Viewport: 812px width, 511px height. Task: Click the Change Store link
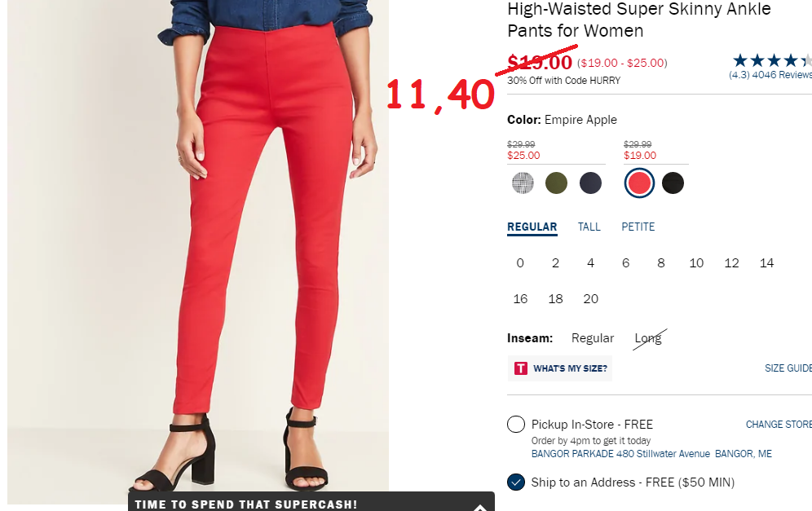[779, 425]
